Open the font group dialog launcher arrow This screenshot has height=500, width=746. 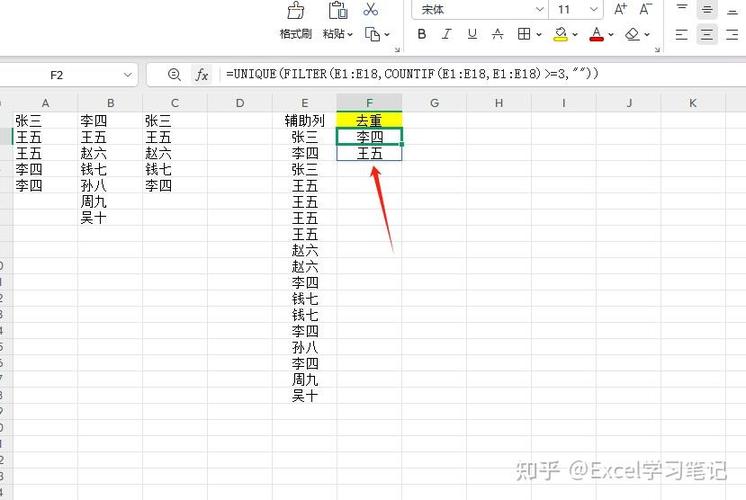658,49
